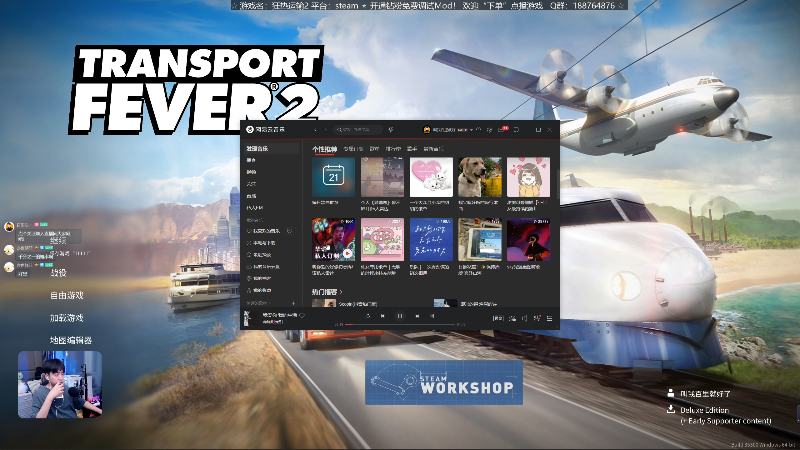
Task: Select the 歌手 tab
Action: pyautogui.click(x=412, y=149)
